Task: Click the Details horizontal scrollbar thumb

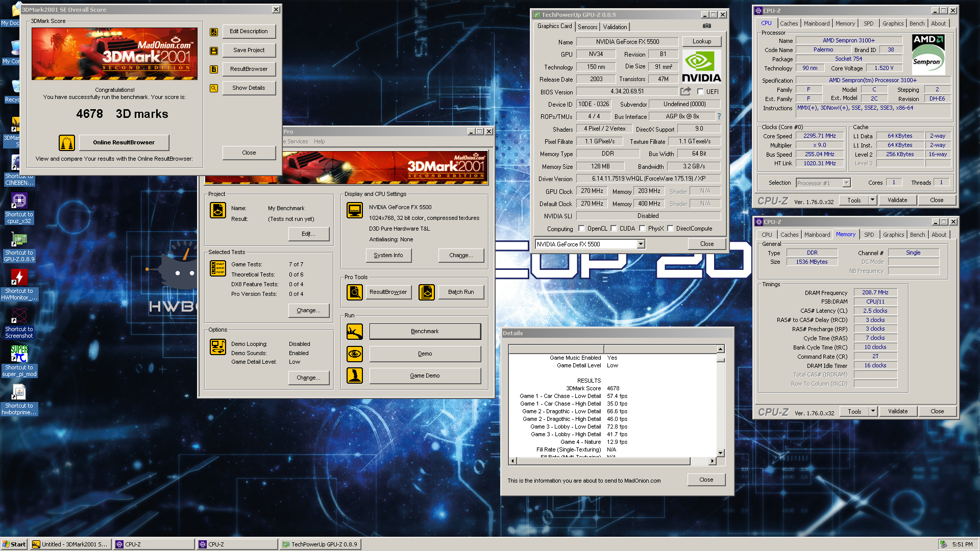Action: [604, 461]
